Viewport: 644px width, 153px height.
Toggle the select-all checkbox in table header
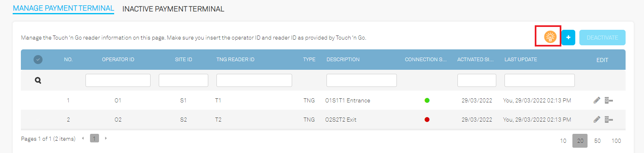pyautogui.click(x=38, y=60)
